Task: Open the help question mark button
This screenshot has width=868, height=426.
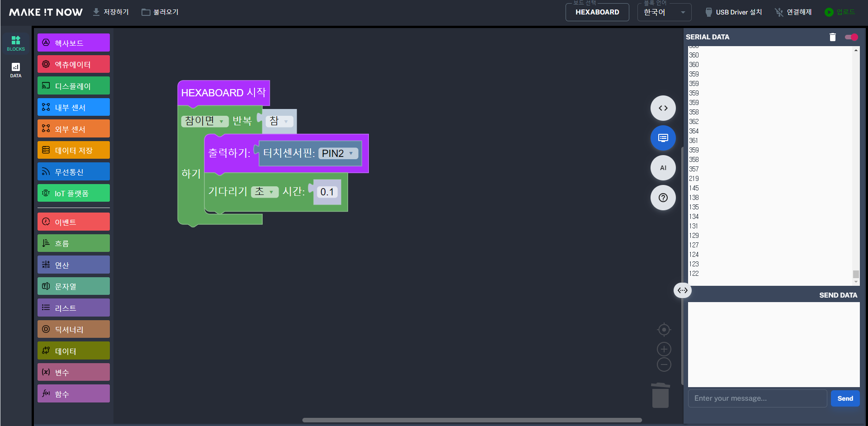Action: click(663, 198)
